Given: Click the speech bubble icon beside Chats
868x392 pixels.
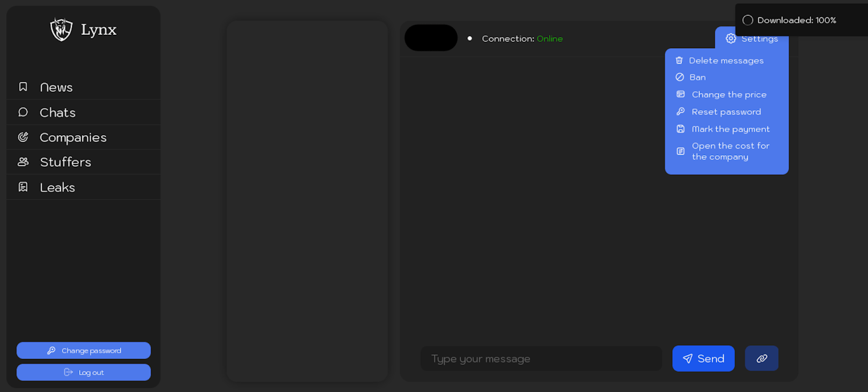Looking at the screenshot, I should click(x=23, y=112).
